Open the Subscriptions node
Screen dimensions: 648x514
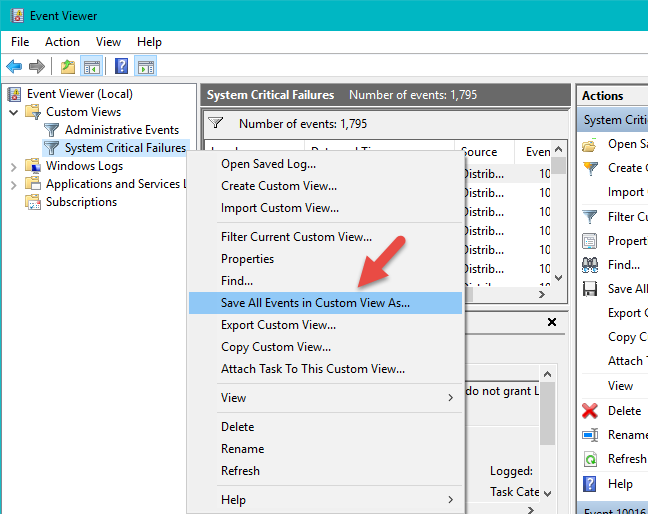coord(81,202)
